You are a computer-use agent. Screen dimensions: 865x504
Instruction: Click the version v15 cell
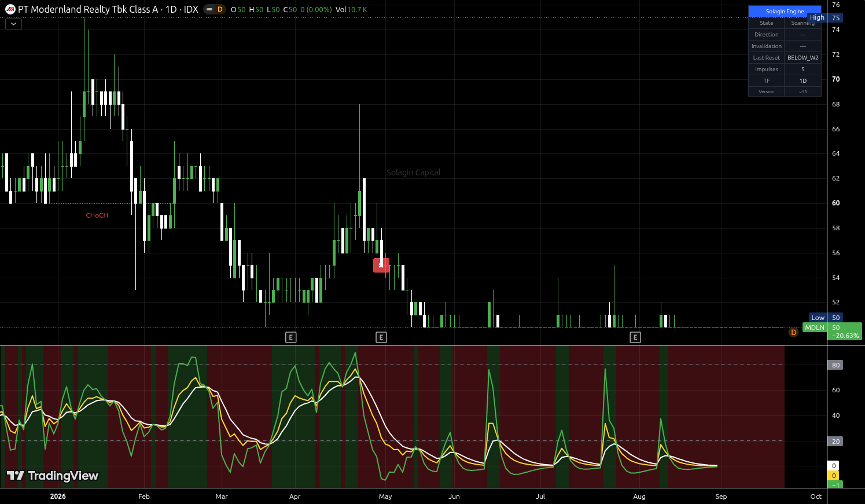pos(803,91)
